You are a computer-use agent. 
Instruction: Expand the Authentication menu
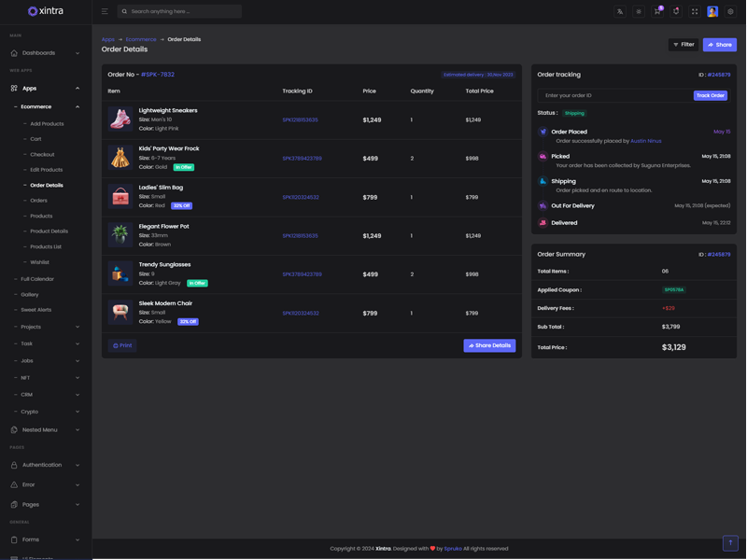[45, 465]
